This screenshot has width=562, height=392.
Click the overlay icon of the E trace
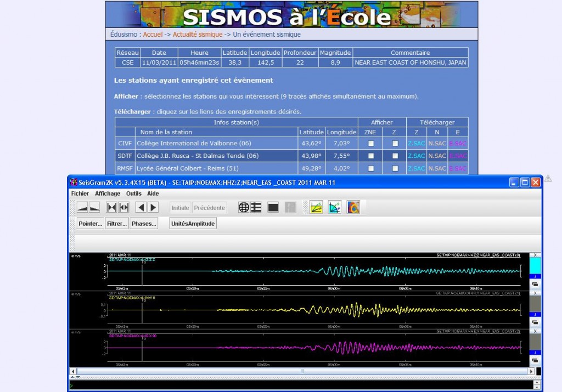pos(535,361)
